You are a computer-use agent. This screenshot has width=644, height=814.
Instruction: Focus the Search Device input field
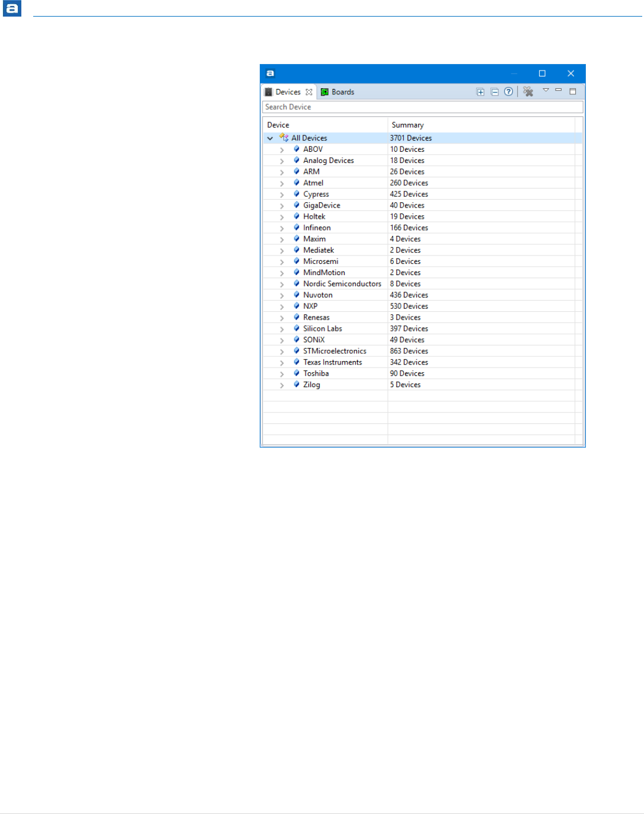coord(423,107)
